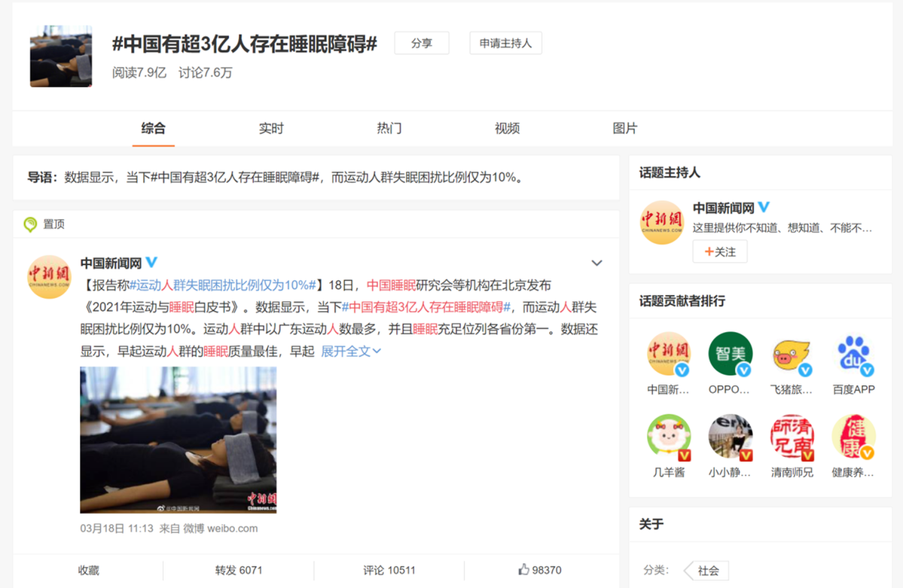The image size is (903, 588).
Task: Open 评论 10511 comments
Action: click(x=389, y=570)
